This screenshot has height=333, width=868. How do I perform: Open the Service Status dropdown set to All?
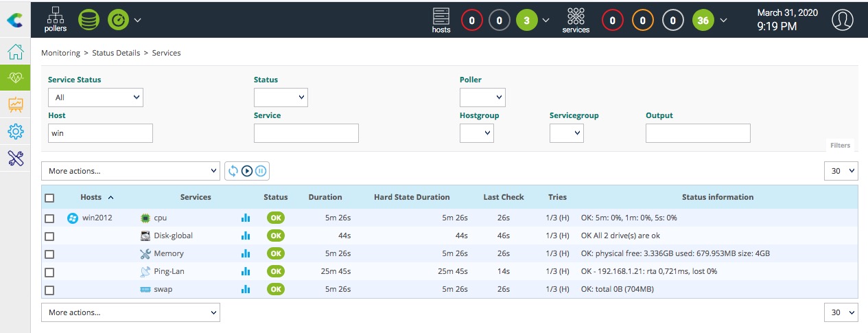pyautogui.click(x=95, y=97)
